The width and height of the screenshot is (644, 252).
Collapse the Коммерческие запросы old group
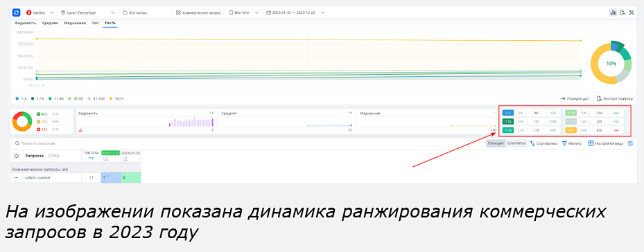pos(40,169)
